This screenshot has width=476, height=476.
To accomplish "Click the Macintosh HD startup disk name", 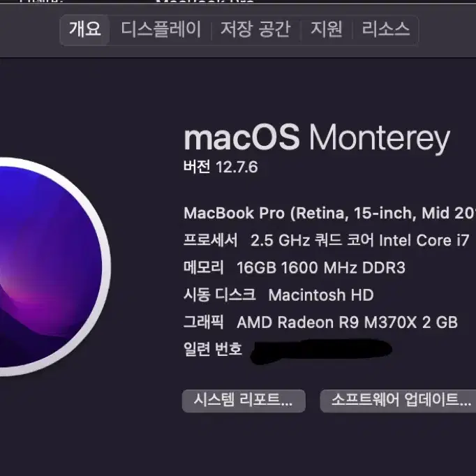I will (321, 295).
